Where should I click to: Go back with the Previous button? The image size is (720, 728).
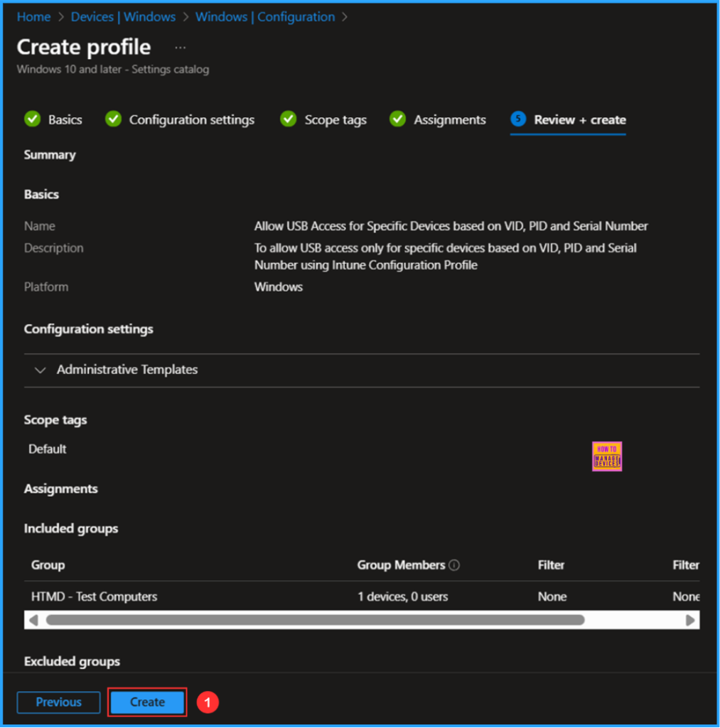(58, 702)
